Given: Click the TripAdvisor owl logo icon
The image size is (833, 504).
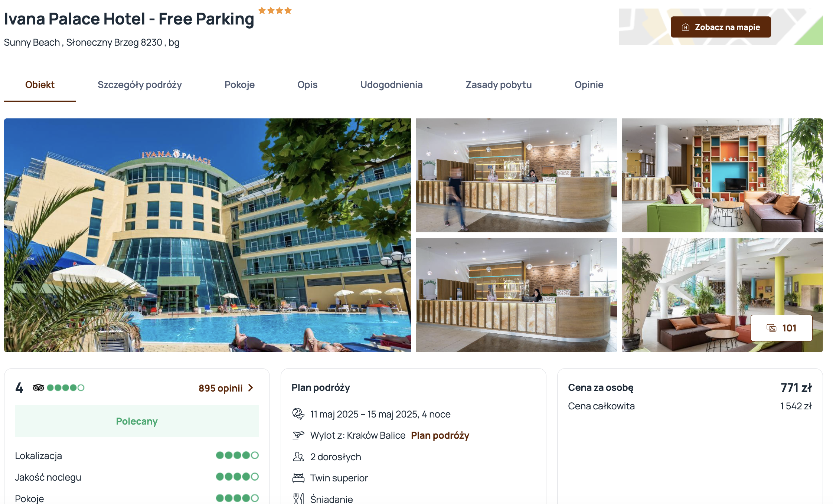Looking at the screenshot, I should pyautogui.click(x=39, y=388).
